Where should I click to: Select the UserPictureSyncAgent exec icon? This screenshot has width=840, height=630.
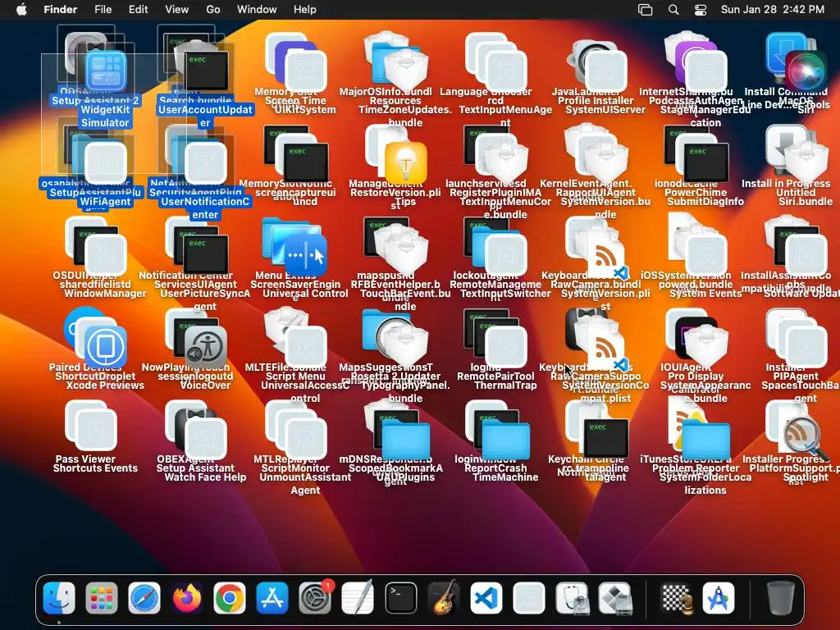pos(206,255)
